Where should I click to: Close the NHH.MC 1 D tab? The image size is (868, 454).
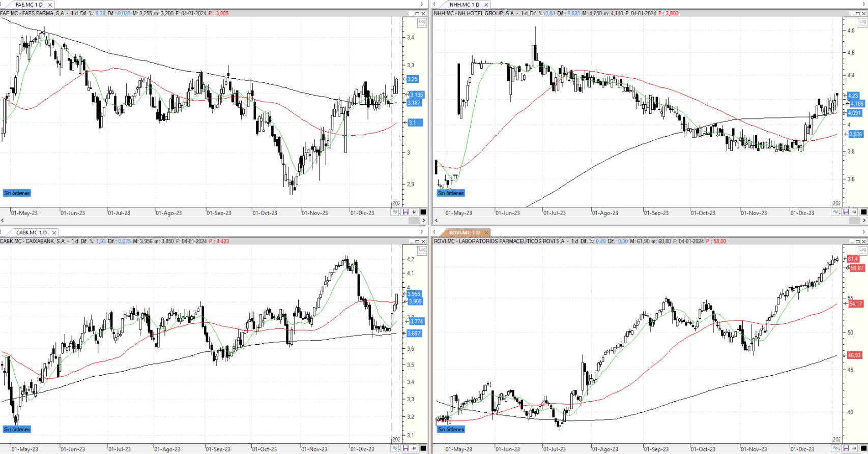tap(486, 5)
